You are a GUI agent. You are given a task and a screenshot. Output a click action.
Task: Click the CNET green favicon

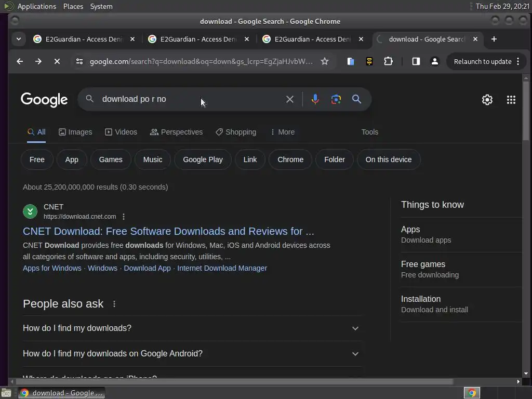[30, 212]
